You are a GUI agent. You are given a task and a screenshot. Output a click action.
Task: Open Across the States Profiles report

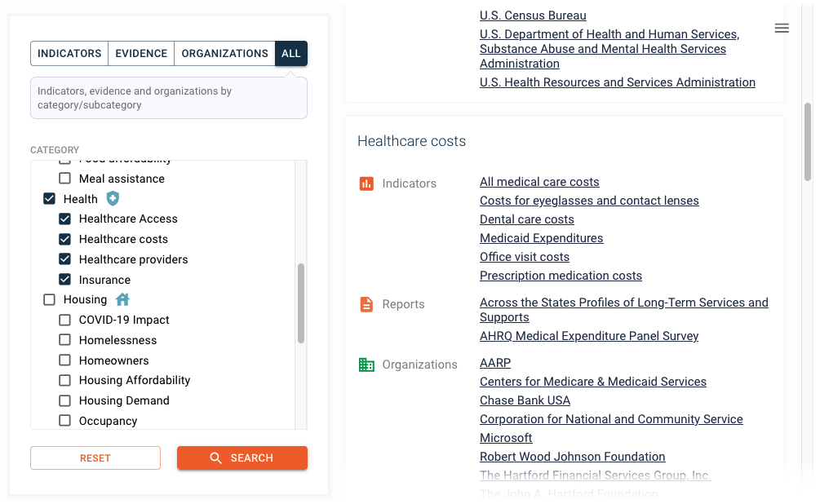pos(624,310)
